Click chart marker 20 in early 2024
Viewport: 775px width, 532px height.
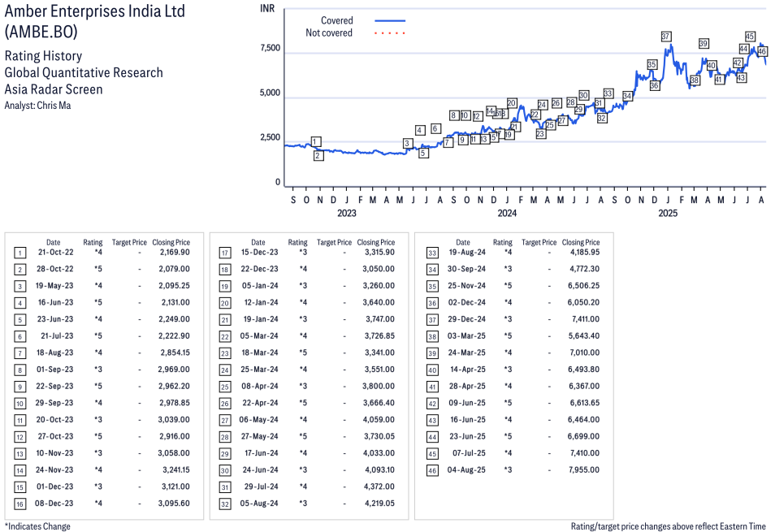pos(512,103)
